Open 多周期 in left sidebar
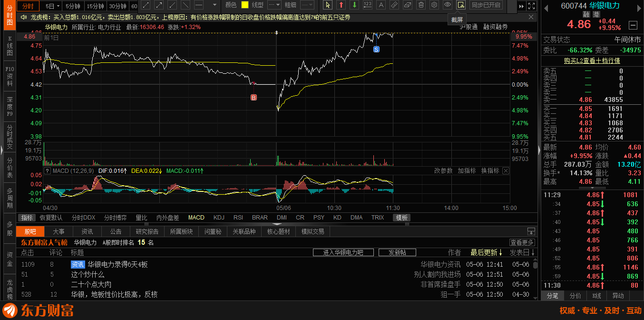Viewport: 644px width, 320px height. coord(10,198)
